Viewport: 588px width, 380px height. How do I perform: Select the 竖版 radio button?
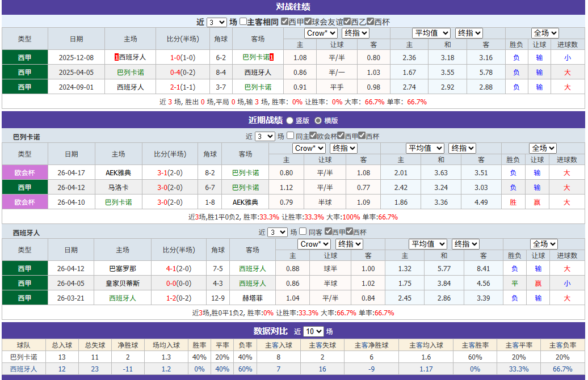289,120
